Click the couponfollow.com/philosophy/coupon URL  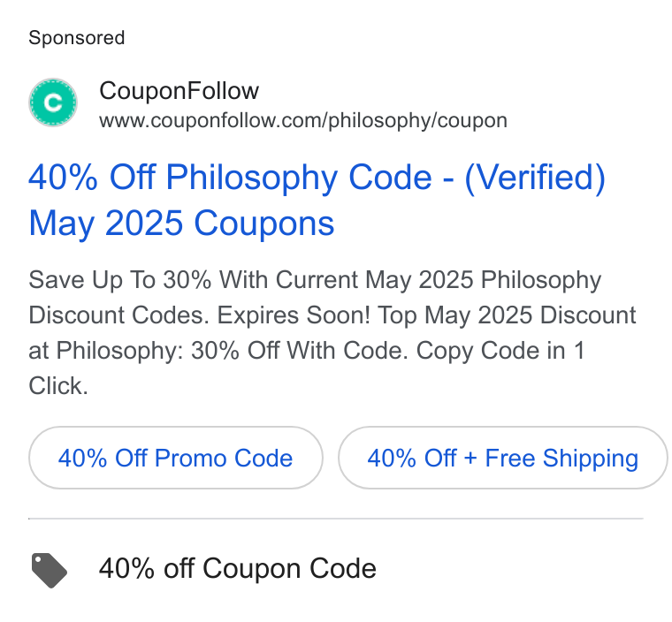303,120
